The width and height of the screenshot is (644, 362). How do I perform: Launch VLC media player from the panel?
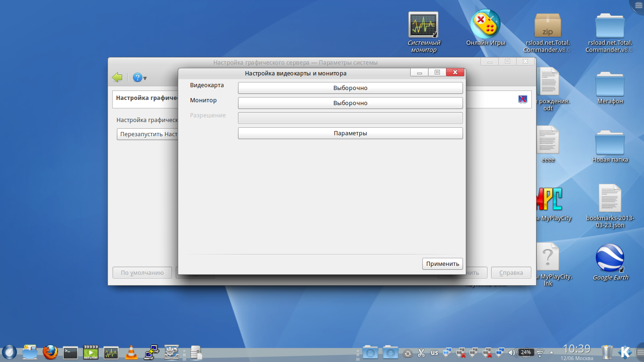pyautogui.click(x=131, y=352)
